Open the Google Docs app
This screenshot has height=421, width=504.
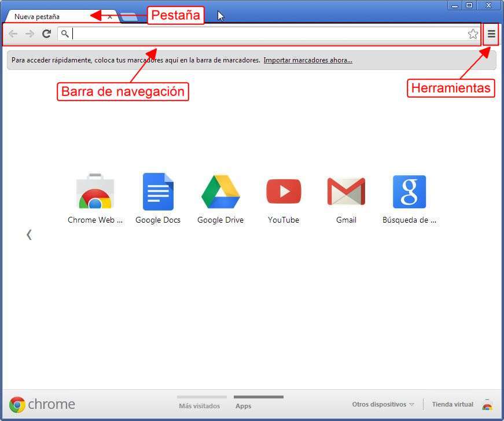pos(158,198)
